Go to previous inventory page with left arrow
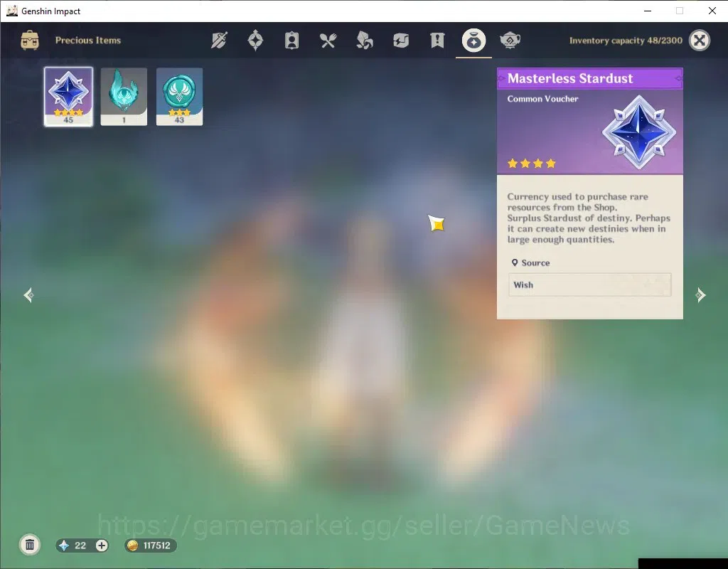The image size is (728, 569). [x=28, y=295]
